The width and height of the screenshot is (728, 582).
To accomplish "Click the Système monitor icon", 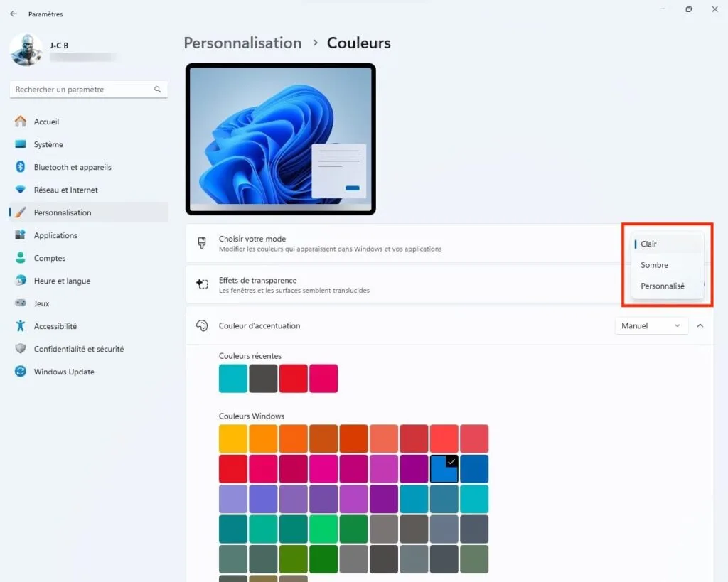I will [x=21, y=144].
